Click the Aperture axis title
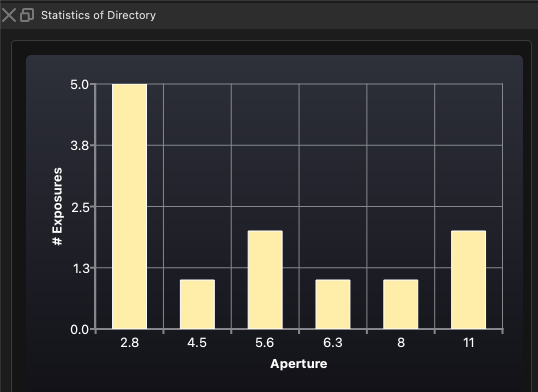 299,364
